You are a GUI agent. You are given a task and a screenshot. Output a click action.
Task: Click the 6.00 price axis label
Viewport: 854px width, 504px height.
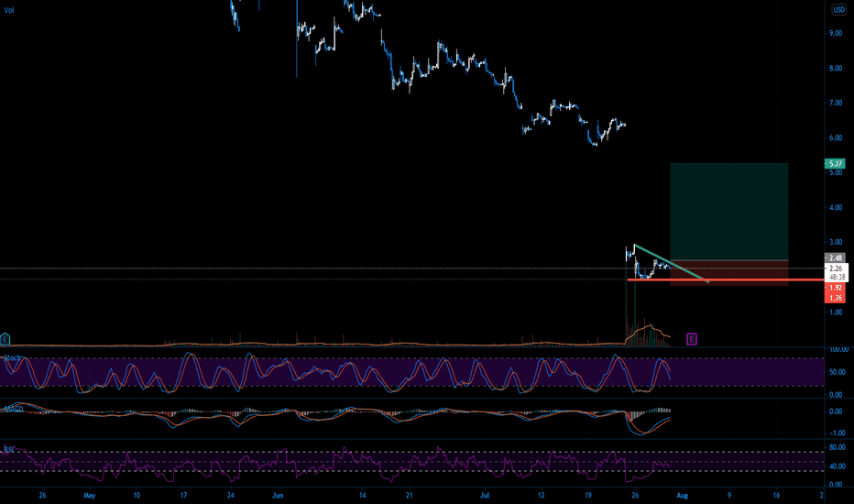(x=836, y=137)
